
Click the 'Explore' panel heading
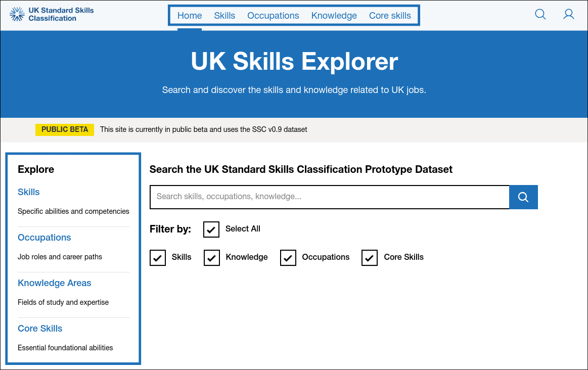point(35,169)
